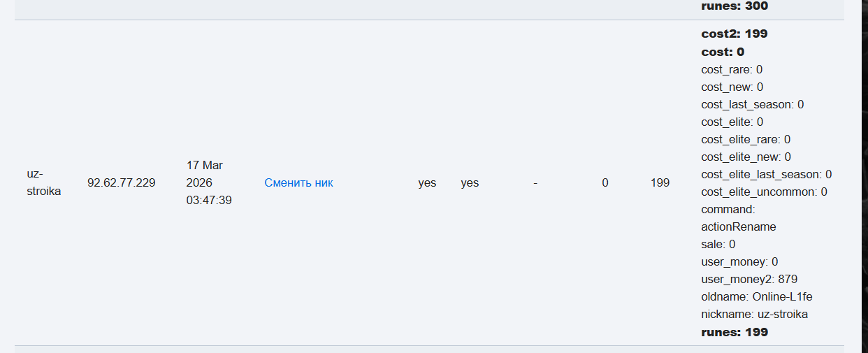This screenshot has width=868, height=353.
Task: Select the oldname: Online-L1fe entry
Action: [757, 296]
